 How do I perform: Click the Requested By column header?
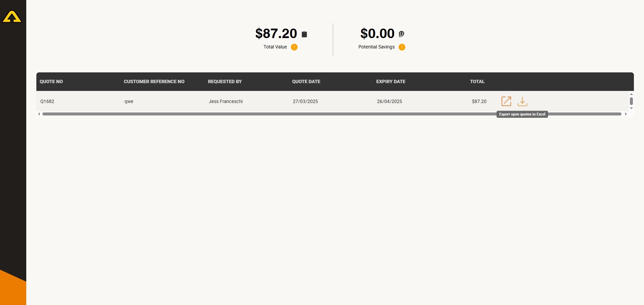click(225, 81)
